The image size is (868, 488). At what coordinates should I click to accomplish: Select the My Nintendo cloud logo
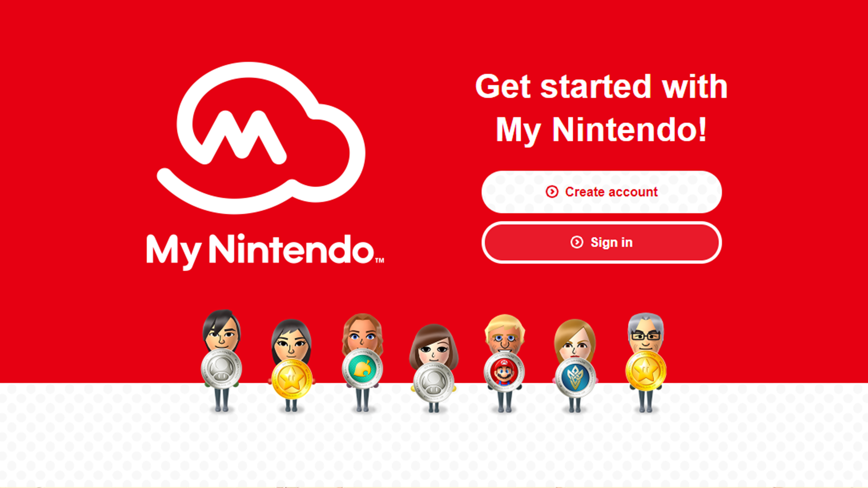tap(261, 138)
